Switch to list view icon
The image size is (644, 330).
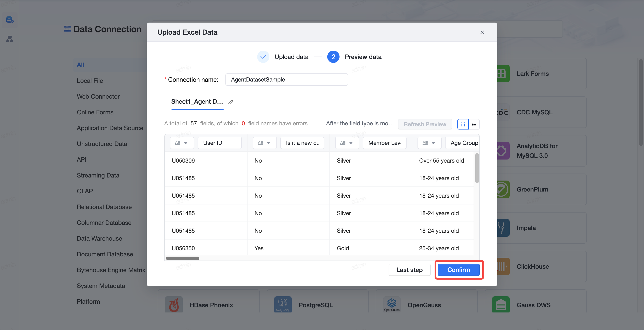point(474,124)
